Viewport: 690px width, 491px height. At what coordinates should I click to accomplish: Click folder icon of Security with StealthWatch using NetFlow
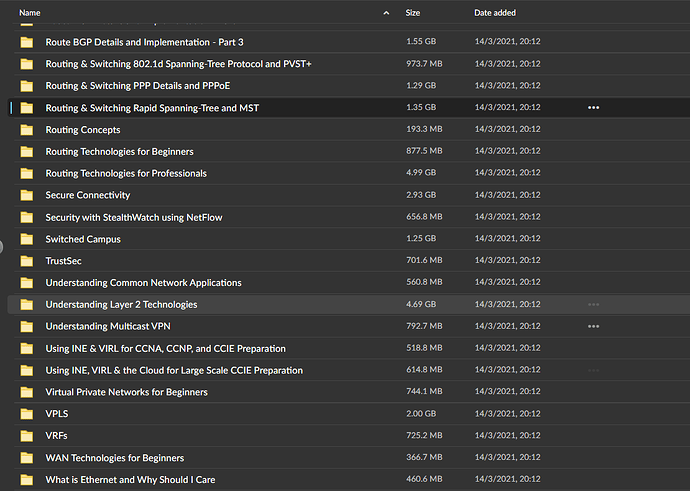click(x=27, y=217)
